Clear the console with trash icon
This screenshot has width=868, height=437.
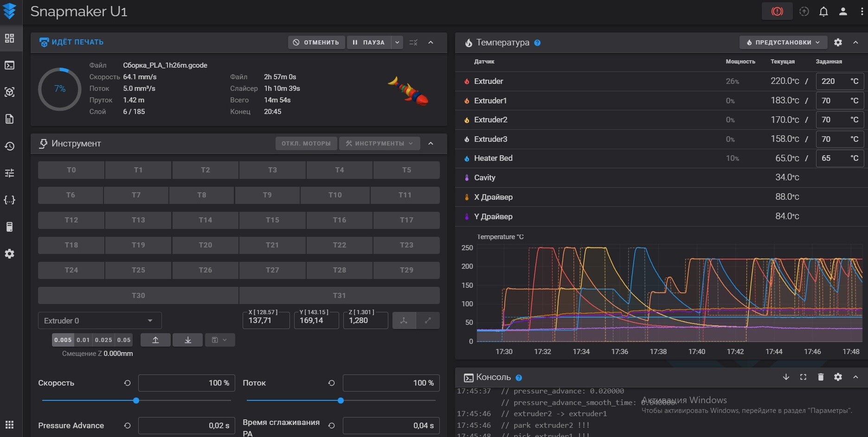coord(820,377)
